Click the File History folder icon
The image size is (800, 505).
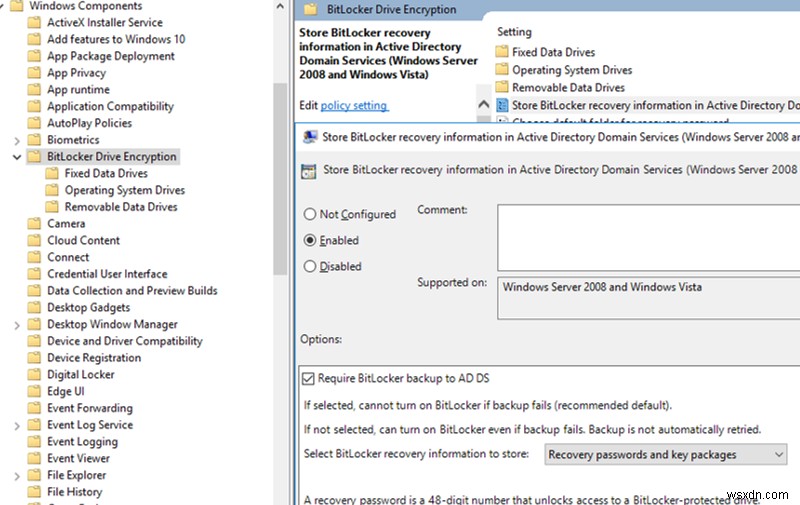pos(34,492)
